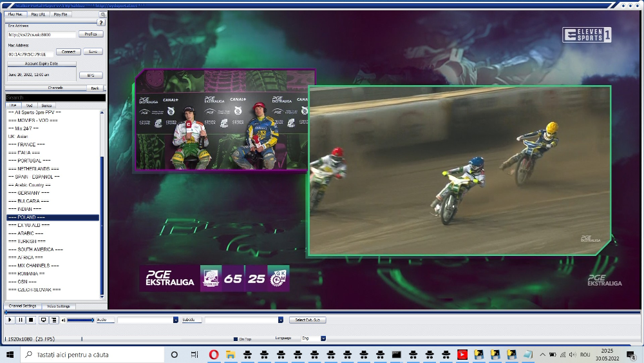Select '== All Sports 3pm PPV ==' category
The width and height of the screenshot is (644, 363).
[x=53, y=112]
